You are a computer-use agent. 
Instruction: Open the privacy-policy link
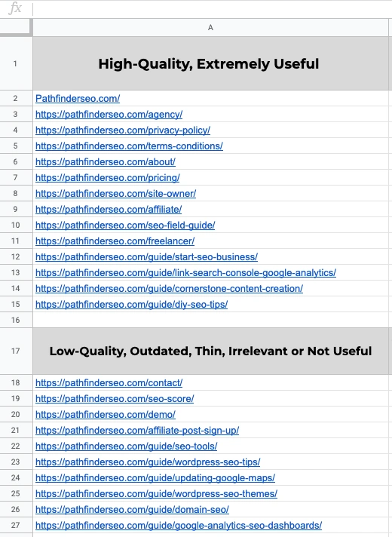(123, 130)
